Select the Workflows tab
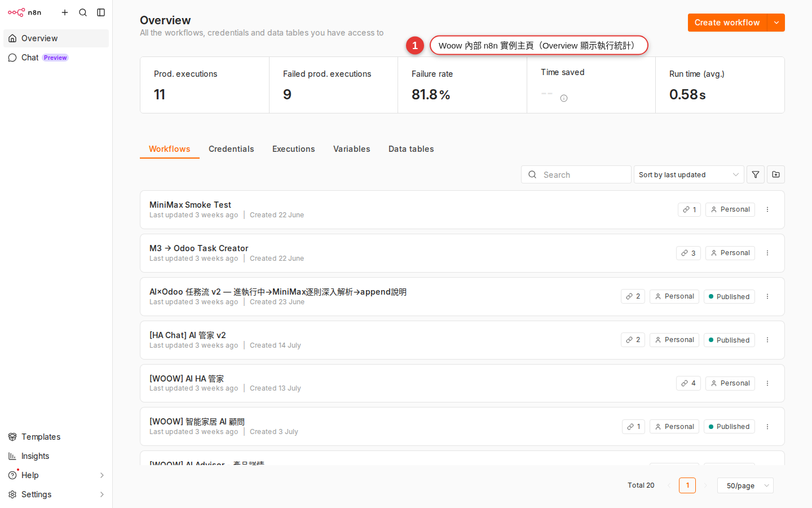The height and width of the screenshot is (508, 812). pos(170,149)
